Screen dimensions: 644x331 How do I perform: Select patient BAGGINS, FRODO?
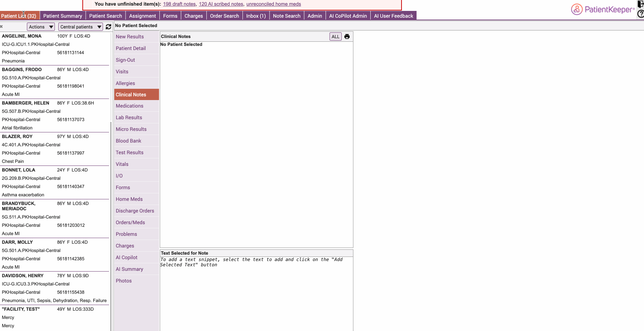click(x=22, y=70)
